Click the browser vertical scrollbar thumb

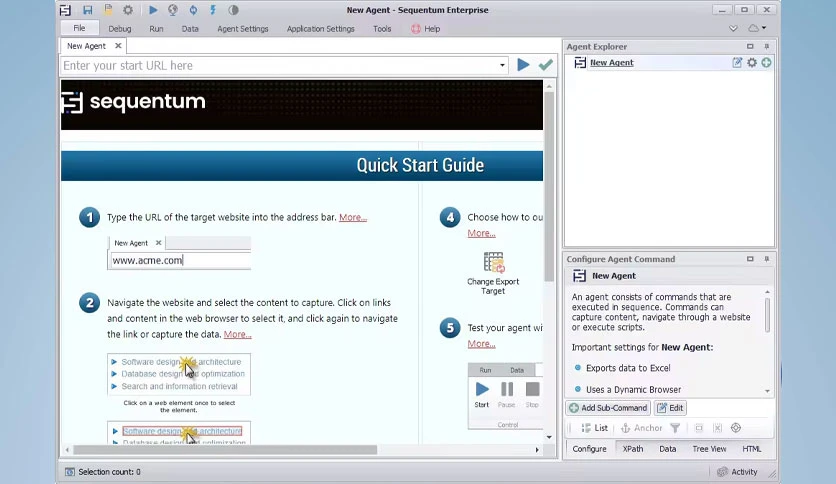click(x=549, y=187)
